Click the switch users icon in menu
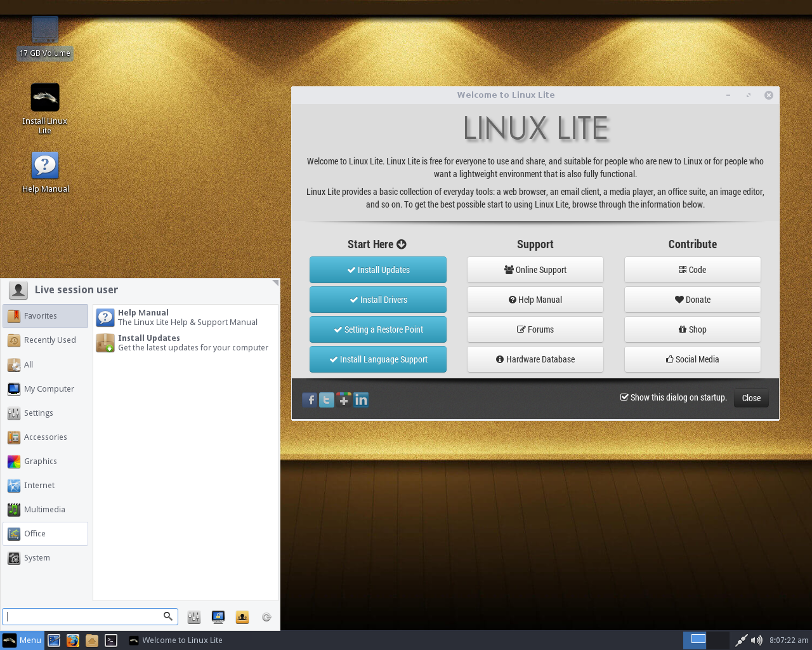This screenshot has width=812, height=650. point(242,617)
